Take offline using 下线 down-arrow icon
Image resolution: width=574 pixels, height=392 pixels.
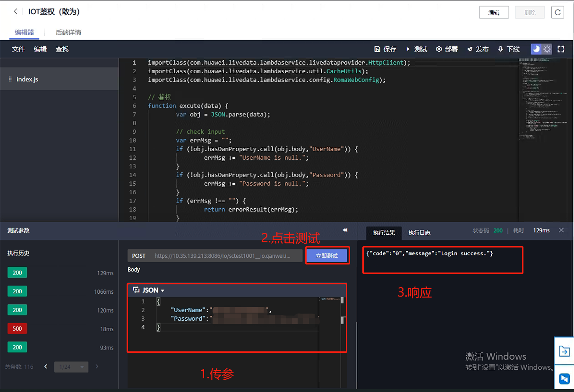click(x=500, y=49)
